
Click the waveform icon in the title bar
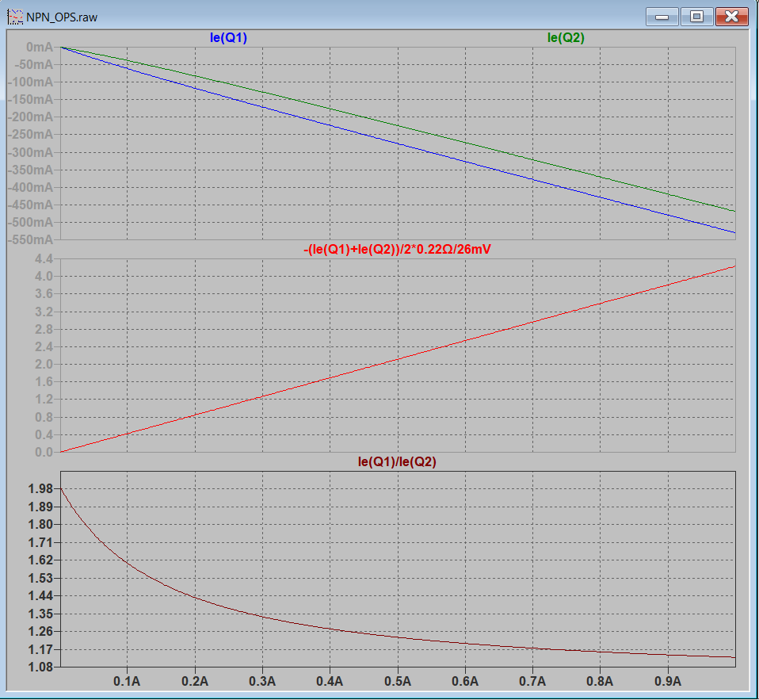pos(15,17)
